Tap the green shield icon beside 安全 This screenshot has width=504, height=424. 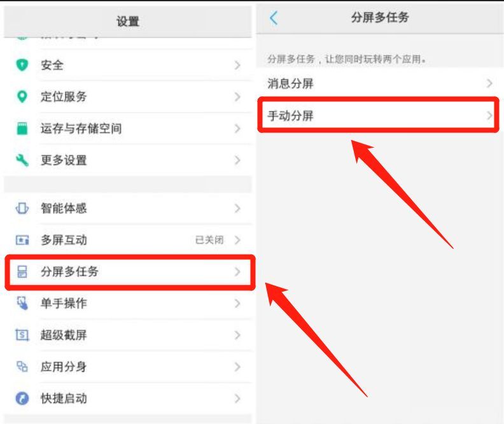pyautogui.click(x=22, y=65)
